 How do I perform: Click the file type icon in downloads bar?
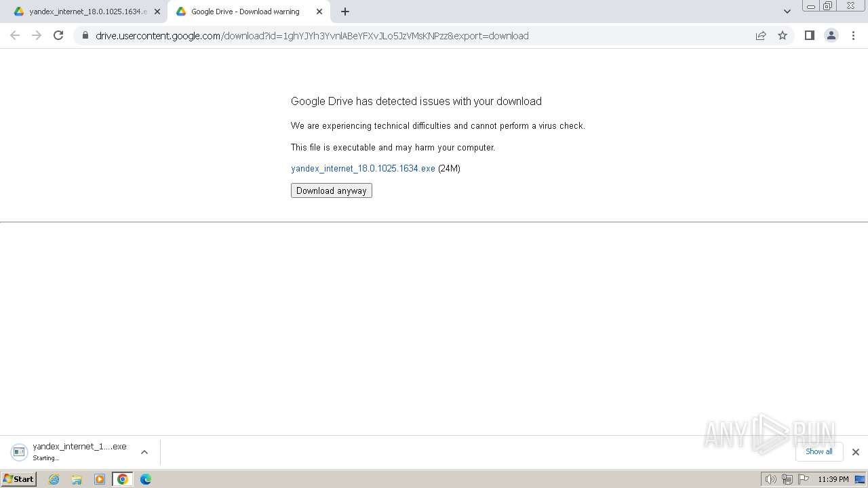(x=19, y=451)
